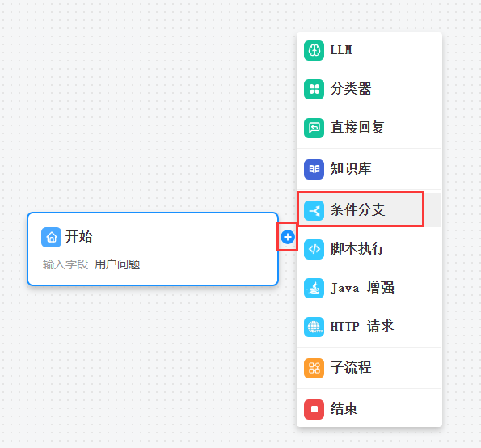Click the HTTP 请求 globe icon
481x448 pixels.
click(314, 327)
